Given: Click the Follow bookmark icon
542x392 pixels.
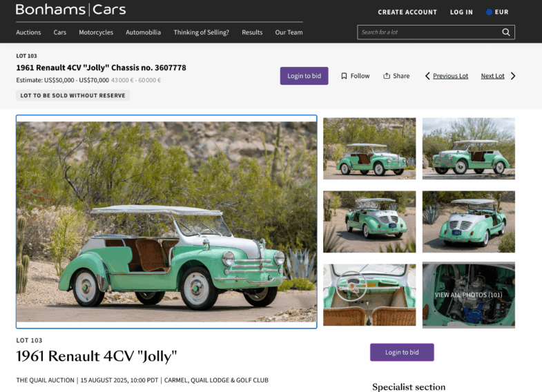Looking at the screenshot, I should (344, 76).
